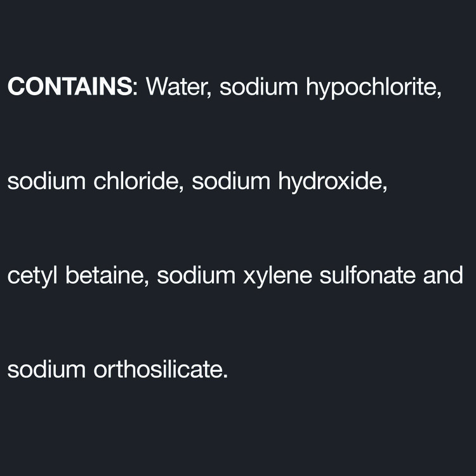Viewport: 476px width, 476px height.
Task: Click the word hydroxide
Action: coord(332,182)
